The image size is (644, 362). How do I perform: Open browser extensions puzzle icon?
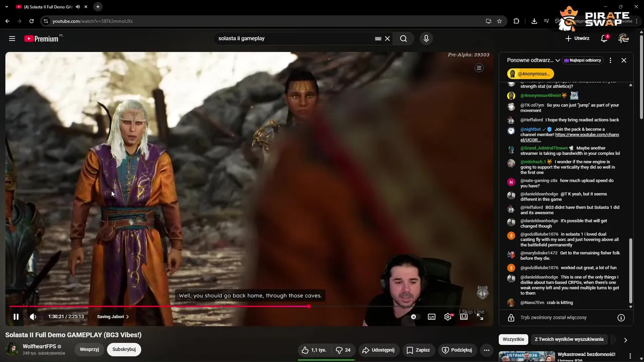516,21
